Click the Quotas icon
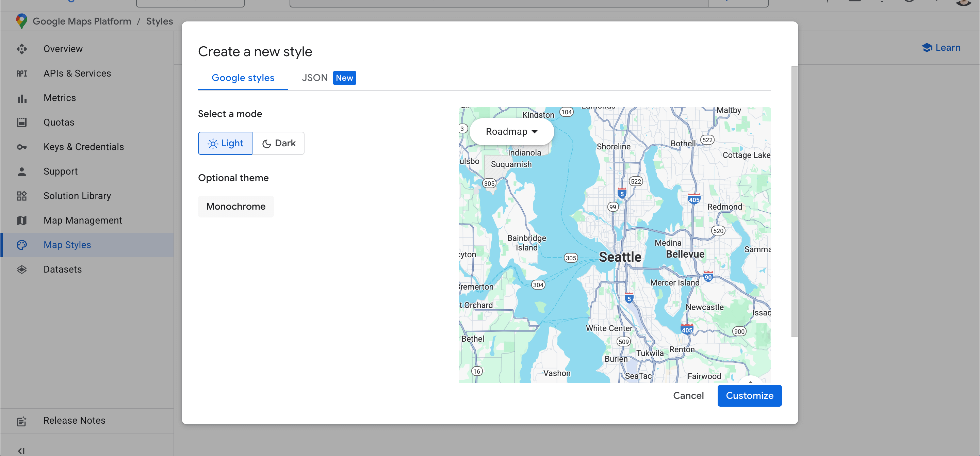This screenshot has width=980, height=456. [x=22, y=122]
